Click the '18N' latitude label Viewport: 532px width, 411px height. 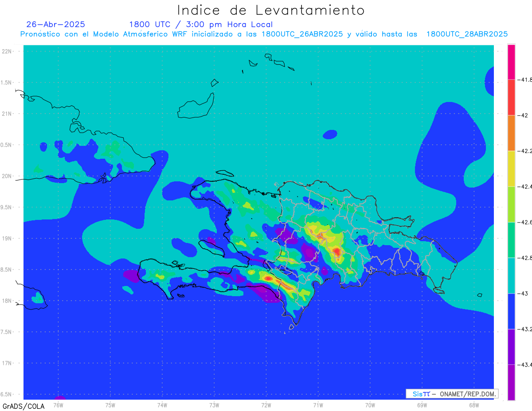(8, 301)
